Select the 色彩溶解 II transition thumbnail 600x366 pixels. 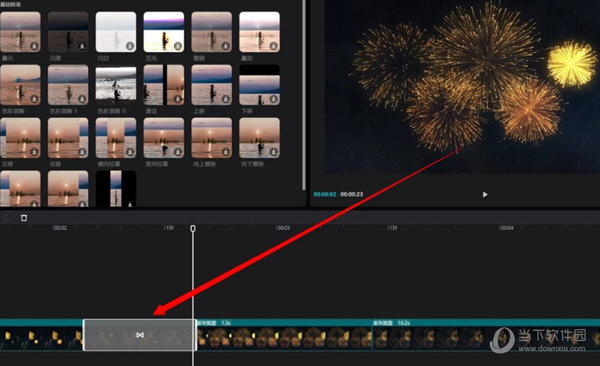click(68, 85)
